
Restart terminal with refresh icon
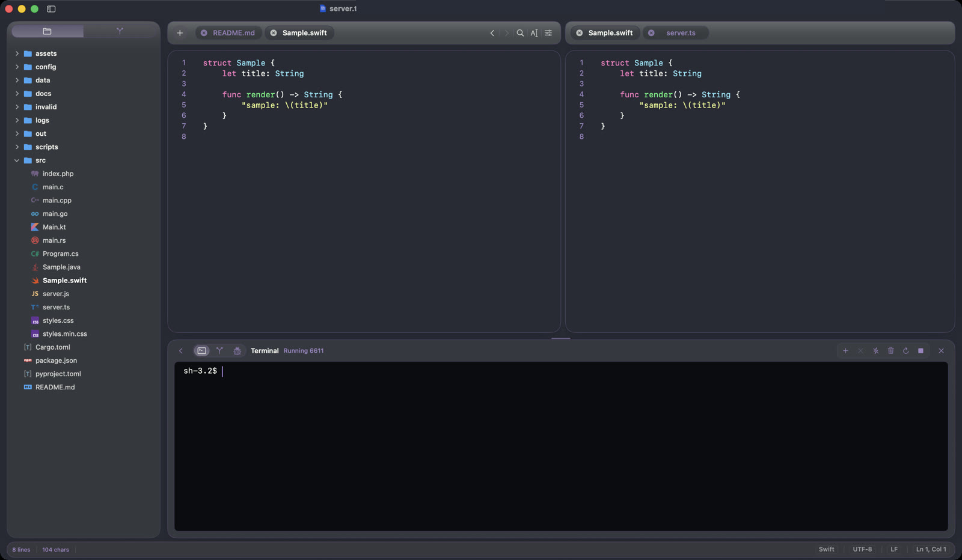click(x=906, y=351)
